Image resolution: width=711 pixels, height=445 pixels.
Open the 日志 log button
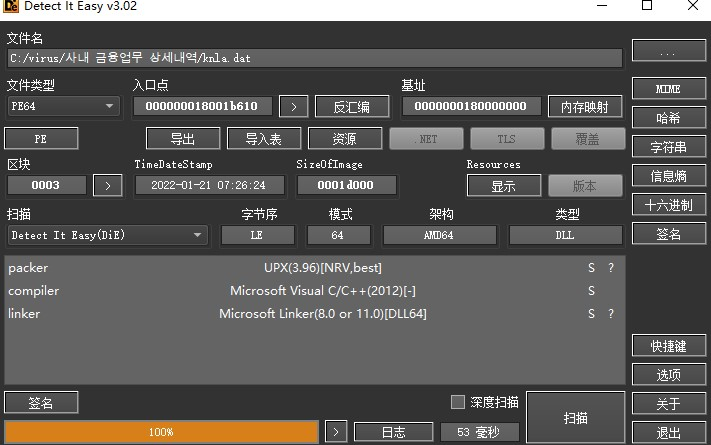394,432
